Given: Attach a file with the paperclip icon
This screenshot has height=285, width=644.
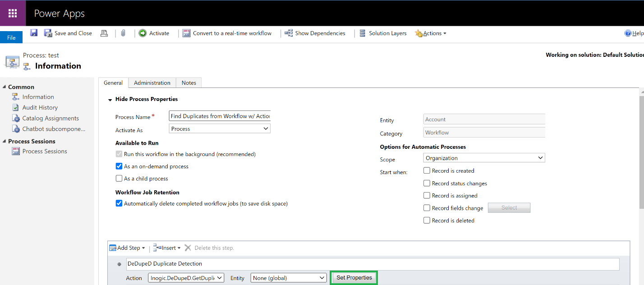Looking at the screenshot, I should [x=123, y=32].
